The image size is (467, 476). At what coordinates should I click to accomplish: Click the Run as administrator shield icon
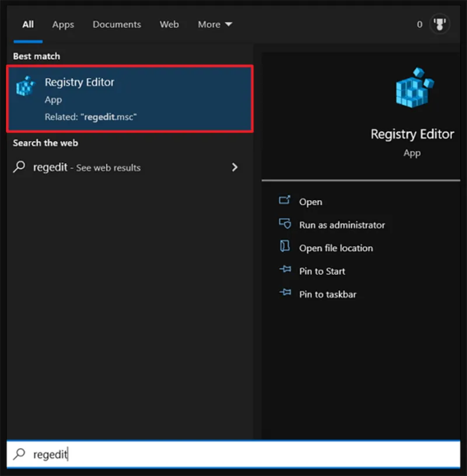point(285,223)
